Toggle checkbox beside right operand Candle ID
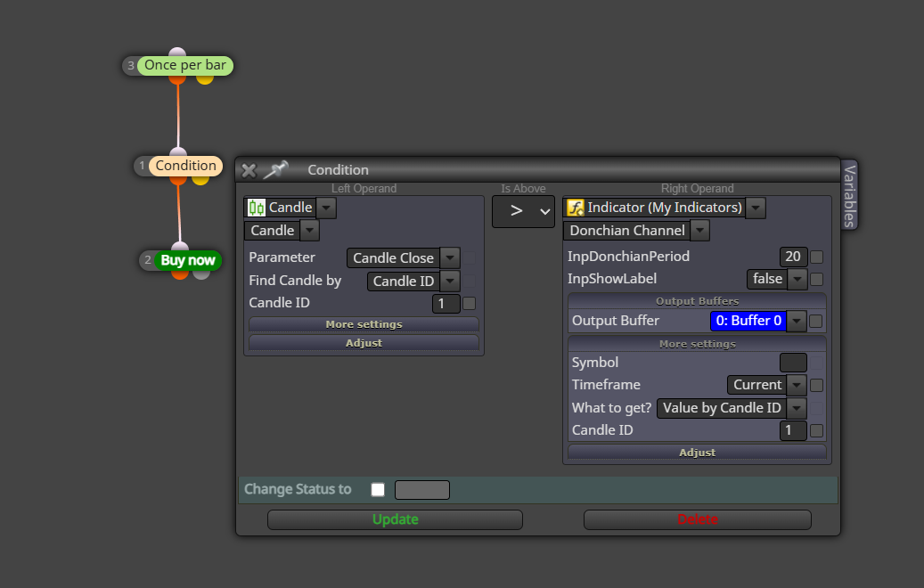Image resolution: width=924 pixels, height=588 pixels. [817, 430]
